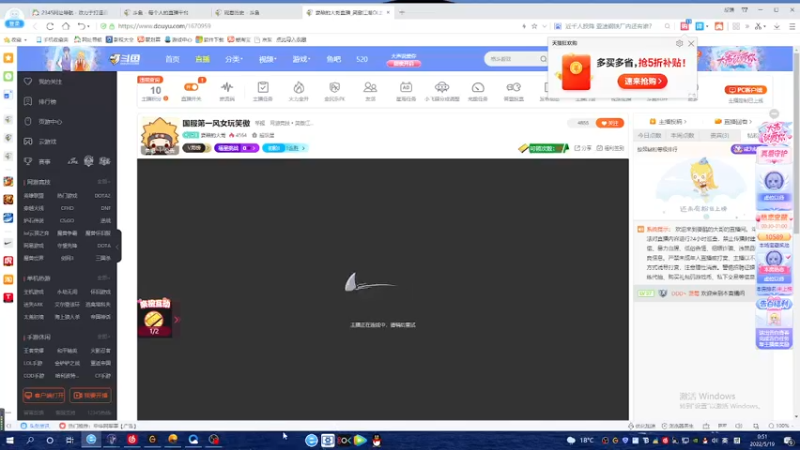Expand the red arrow beside interaction widget

(177, 319)
